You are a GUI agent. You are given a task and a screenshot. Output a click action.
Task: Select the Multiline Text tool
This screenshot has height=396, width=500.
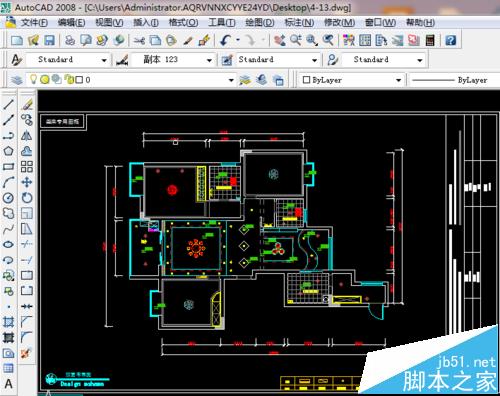pos(8,384)
